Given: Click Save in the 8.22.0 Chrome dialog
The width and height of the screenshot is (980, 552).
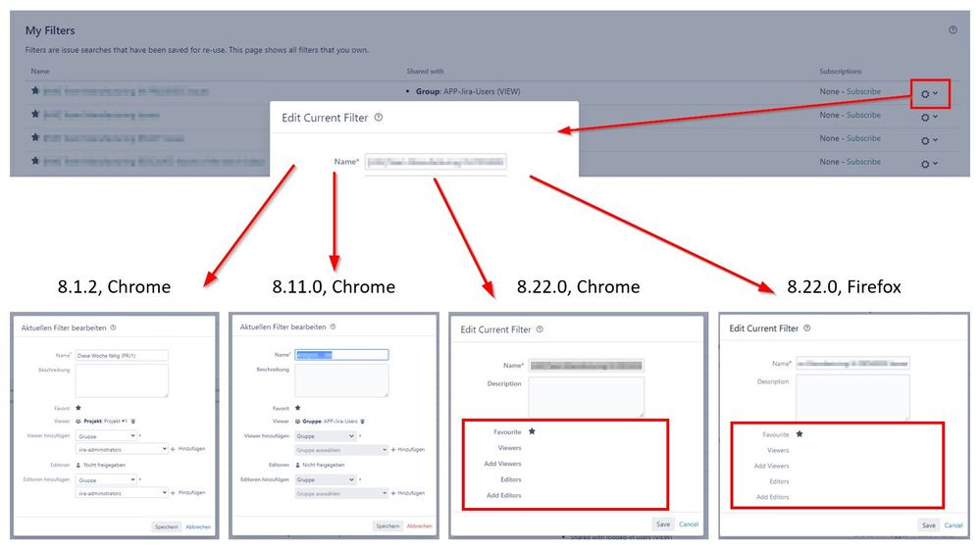Looking at the screenshot, I should pyautogui.click(x=663, y=524).
